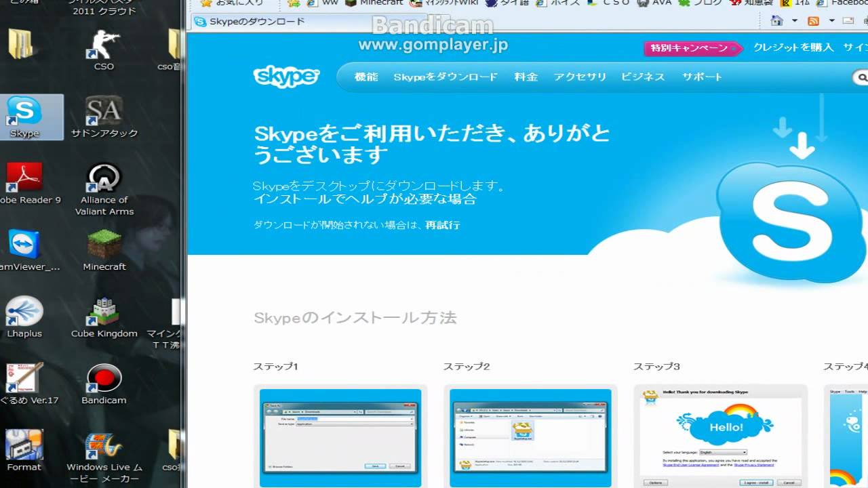Click the browser Home toolbar icon
Screen dimensions: 868x488
(x=776, y=21)
